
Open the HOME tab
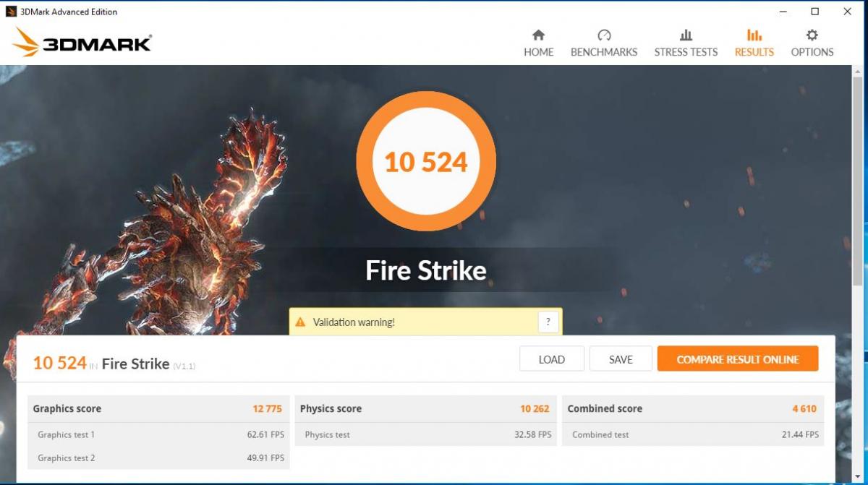[538, 43]
